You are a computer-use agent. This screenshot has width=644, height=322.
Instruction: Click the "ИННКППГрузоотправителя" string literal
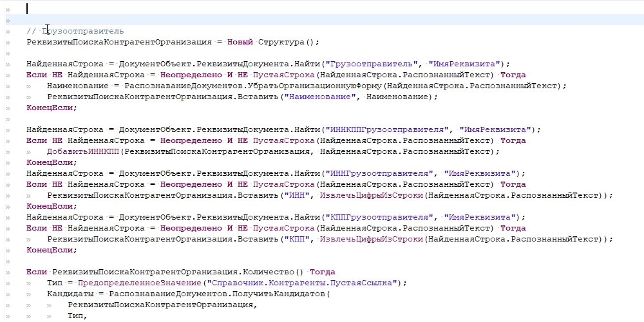click(x=386, y=130)
